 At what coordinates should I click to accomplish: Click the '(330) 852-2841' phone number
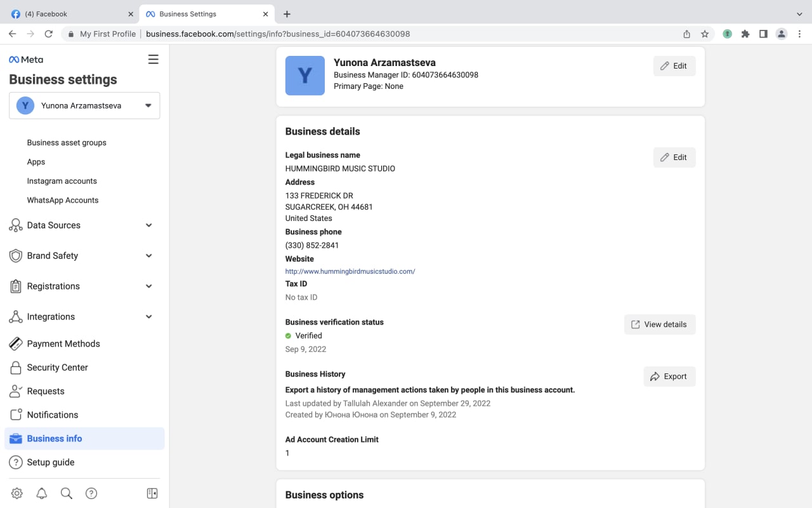point(312,246)
